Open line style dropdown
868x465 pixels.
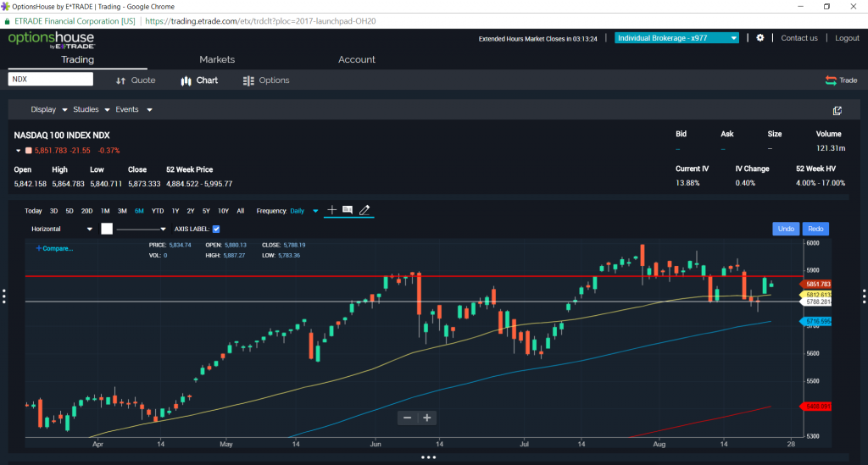tap(142, 229)
